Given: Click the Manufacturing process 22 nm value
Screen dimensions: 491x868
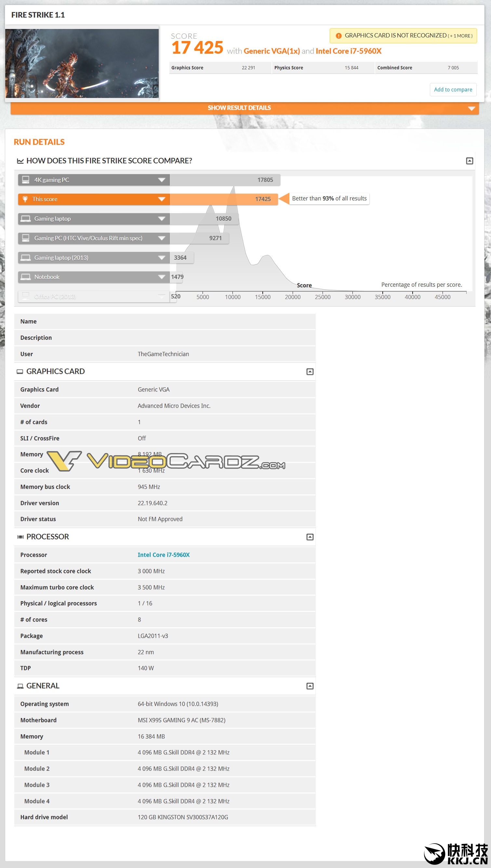Looking at the screenshot, I should coord(146,652).
